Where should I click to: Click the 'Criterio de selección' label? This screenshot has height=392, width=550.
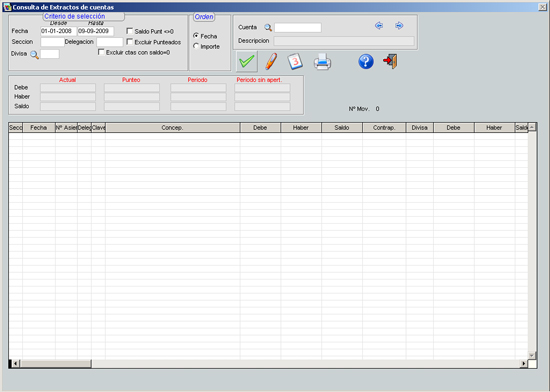point(75,16)
